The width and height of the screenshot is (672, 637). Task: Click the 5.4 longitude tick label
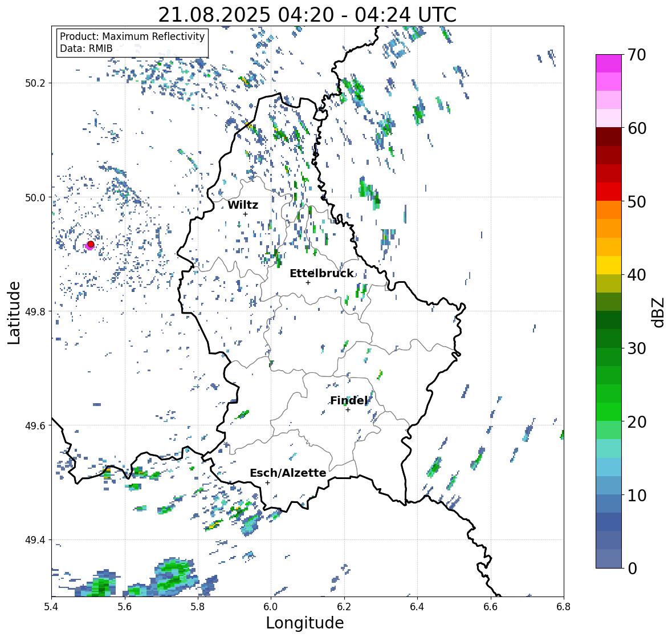tap(51, 606)
